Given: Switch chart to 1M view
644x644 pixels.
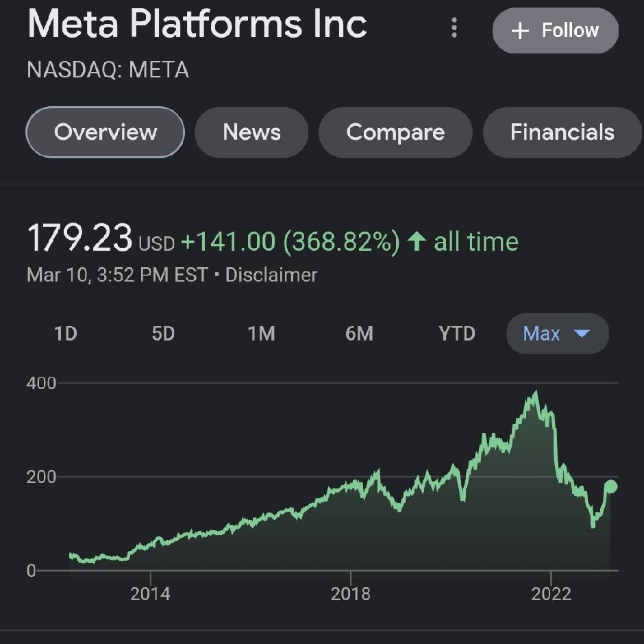Looking at the screenshot, I should 261,334.
